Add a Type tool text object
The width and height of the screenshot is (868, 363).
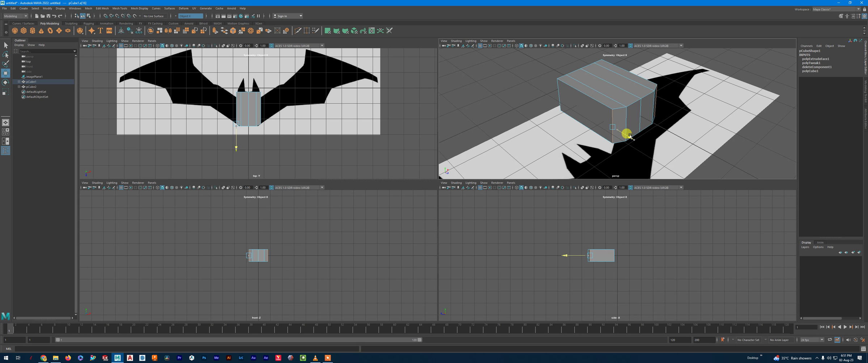(100, 31)
